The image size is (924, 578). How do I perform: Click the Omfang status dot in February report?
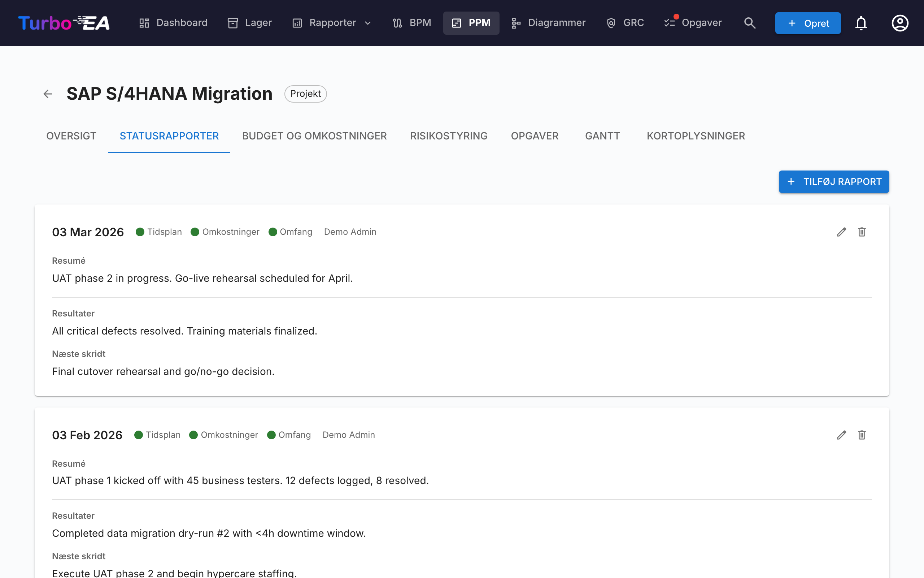[x=271, y=435]
